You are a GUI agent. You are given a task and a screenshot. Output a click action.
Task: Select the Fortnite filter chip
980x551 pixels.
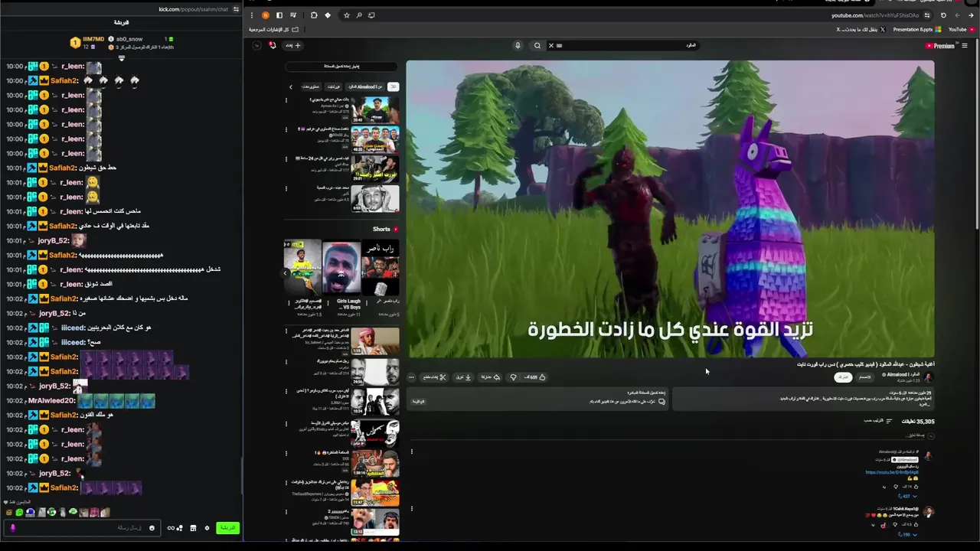pyautogui.click(x=334, y=86)
